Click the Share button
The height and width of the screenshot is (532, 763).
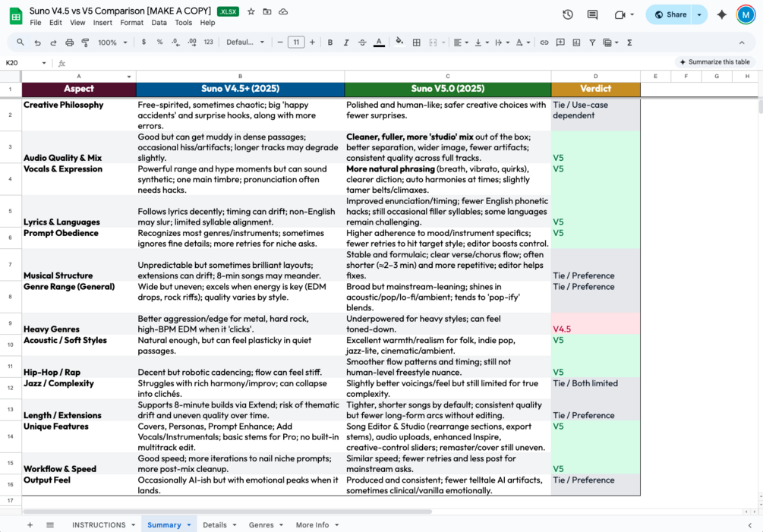tap(670, 14)
